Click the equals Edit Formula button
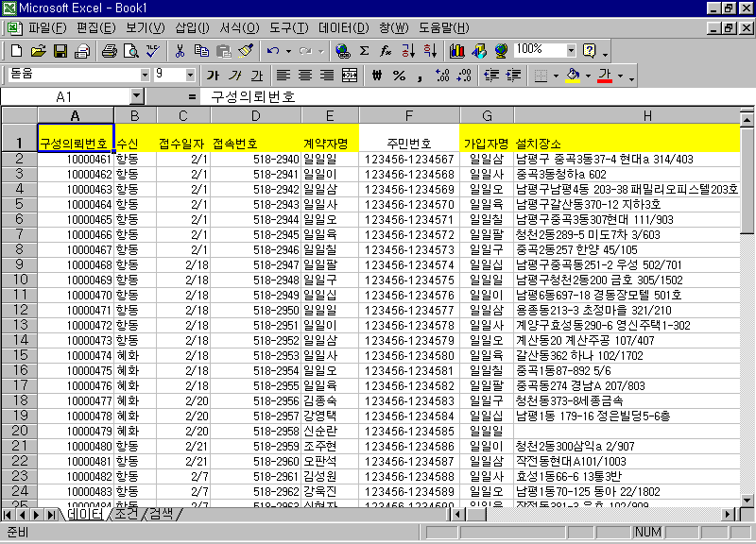The image size is (756, 544). (x=192, y=97)
